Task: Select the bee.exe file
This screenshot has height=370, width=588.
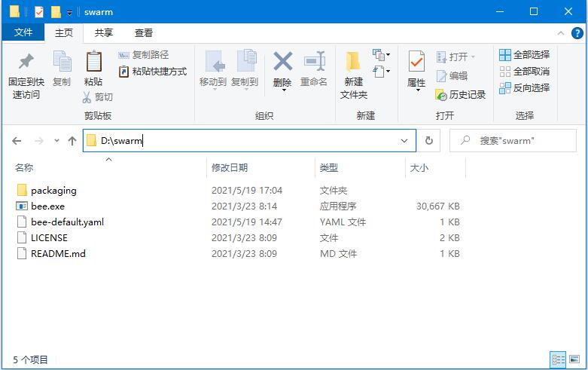Action: tap(47, 206)
